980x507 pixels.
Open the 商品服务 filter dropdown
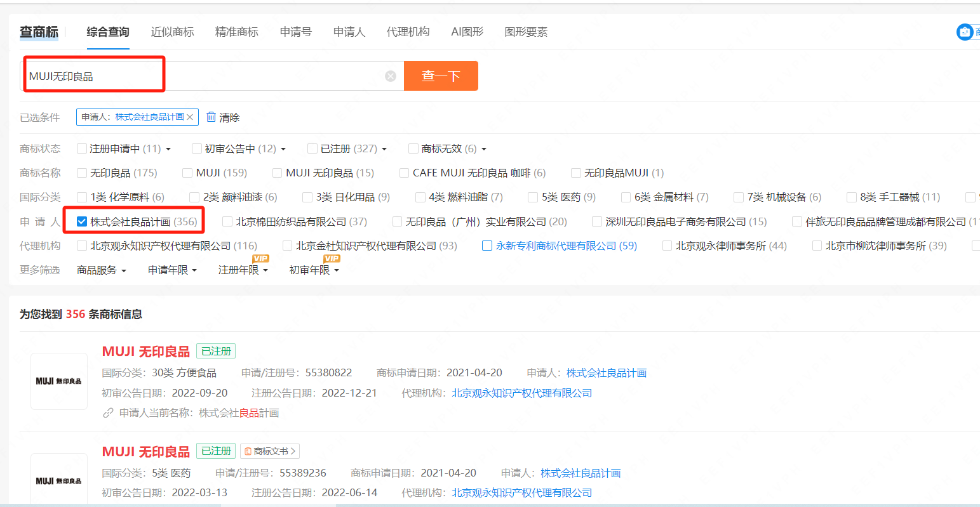click(x=102, y=270)
